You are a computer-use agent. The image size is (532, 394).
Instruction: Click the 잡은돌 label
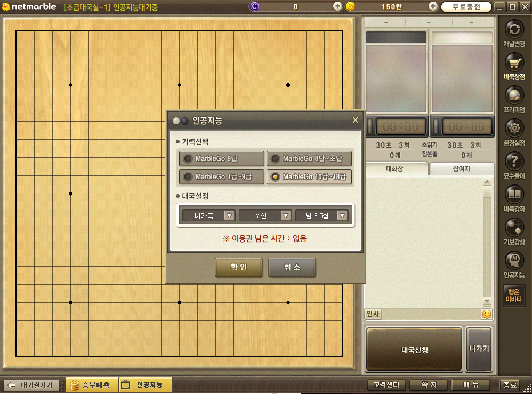(429, 154)
